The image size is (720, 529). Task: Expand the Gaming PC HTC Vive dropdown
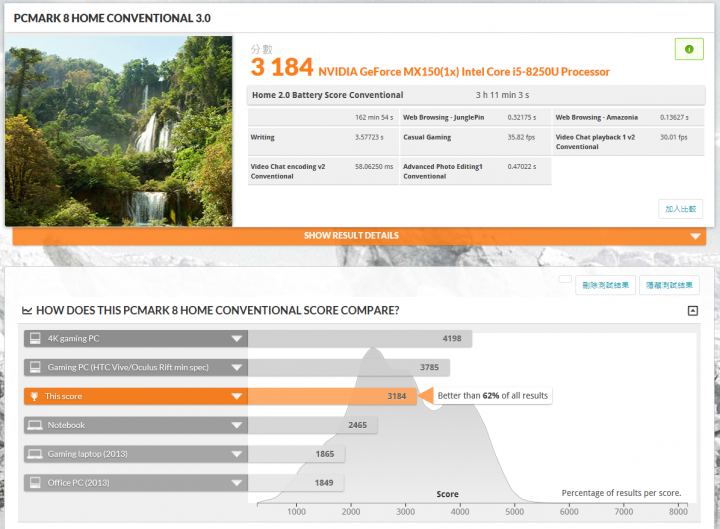[x=236, y=368]
